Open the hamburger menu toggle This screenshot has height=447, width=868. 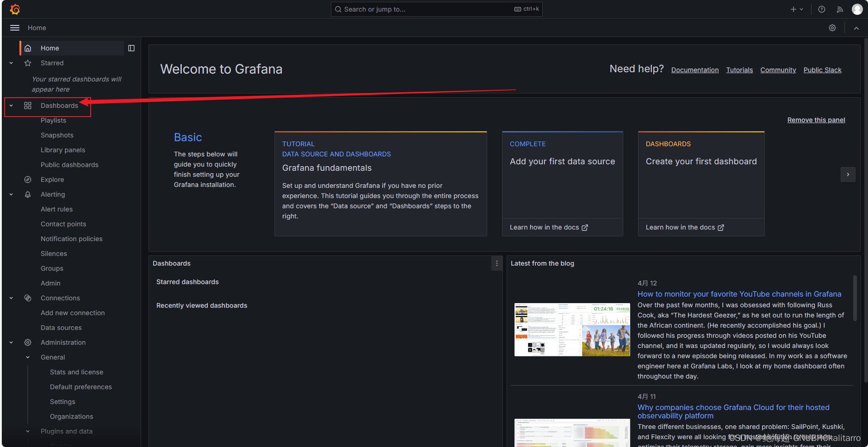15,28
